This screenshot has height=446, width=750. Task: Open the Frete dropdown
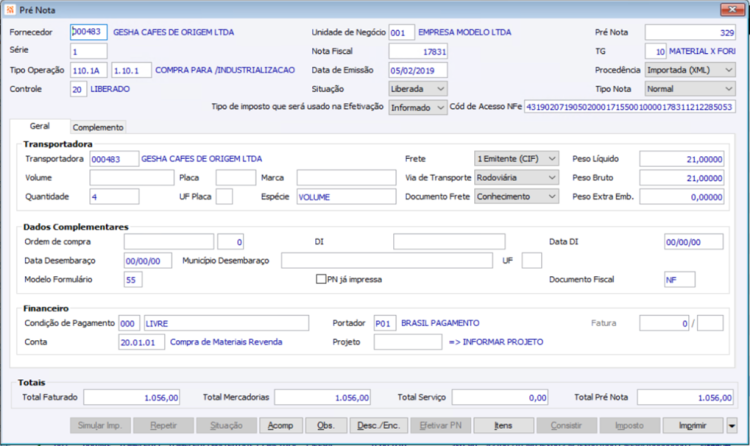(x=516, y=159)
